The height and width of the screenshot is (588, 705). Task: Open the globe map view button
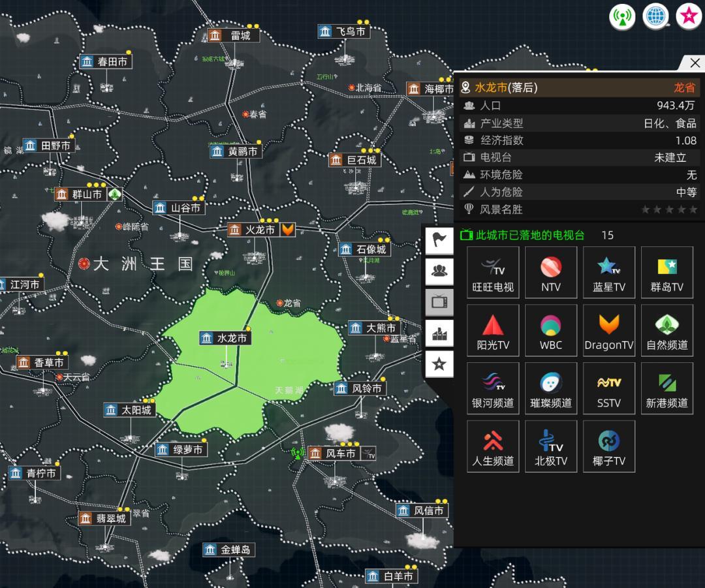655,16
